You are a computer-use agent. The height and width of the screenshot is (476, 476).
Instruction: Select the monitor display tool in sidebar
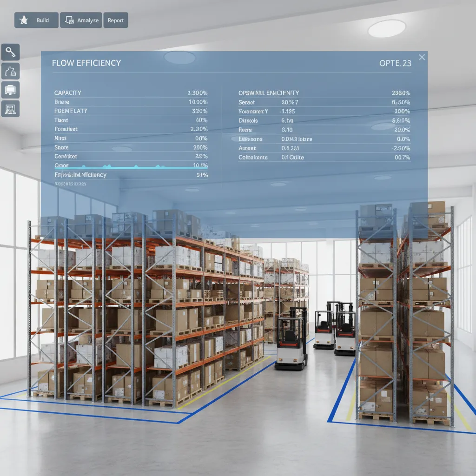(x=10, y=90)
